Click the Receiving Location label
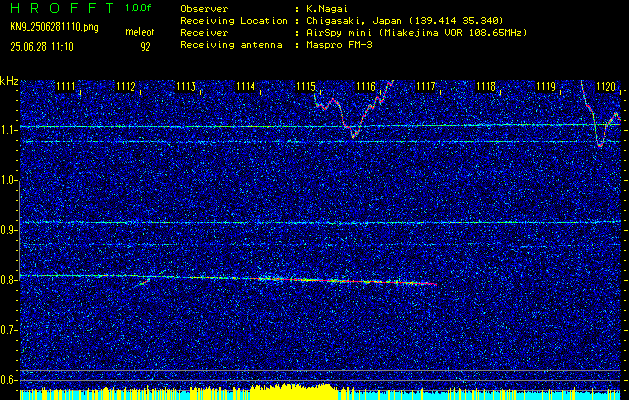The width and height of the screenshot is (629, 400). click(234, 21)
